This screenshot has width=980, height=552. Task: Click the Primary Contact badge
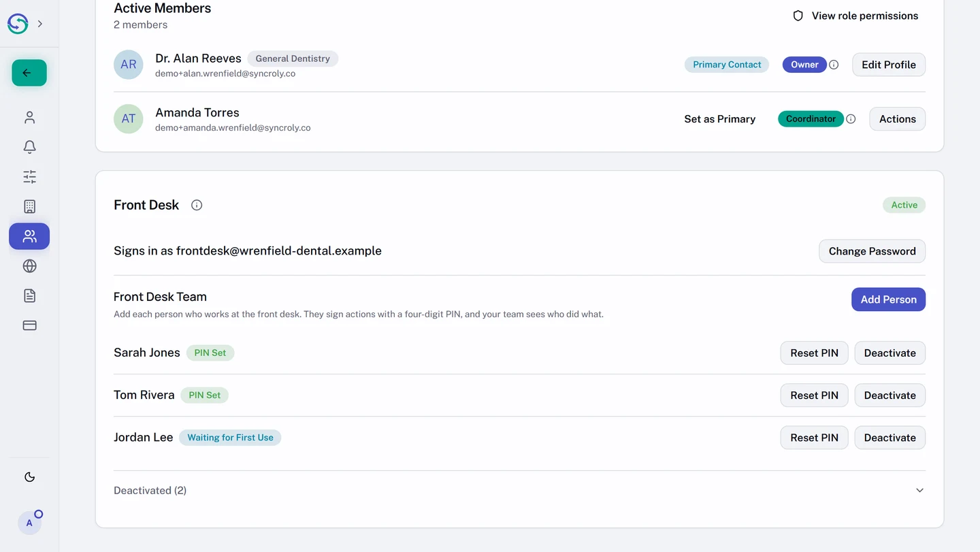click(x=727, y=65)
